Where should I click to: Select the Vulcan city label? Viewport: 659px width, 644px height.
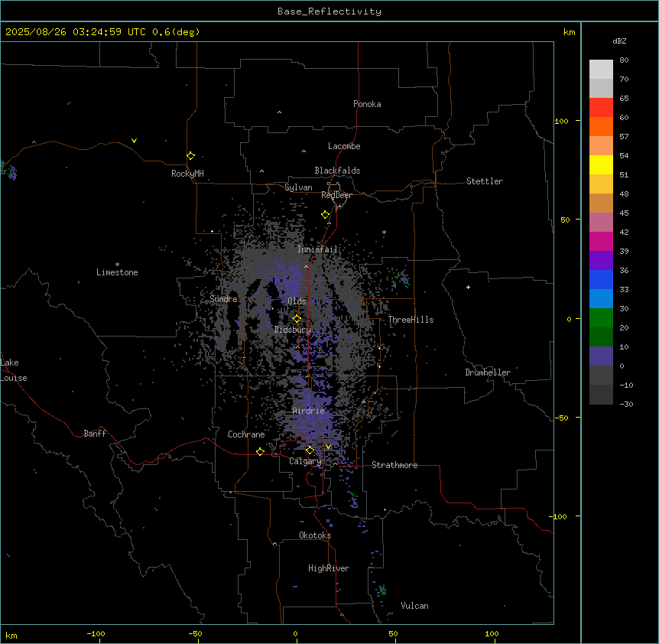pyautogui.click(x=414, y=606)
